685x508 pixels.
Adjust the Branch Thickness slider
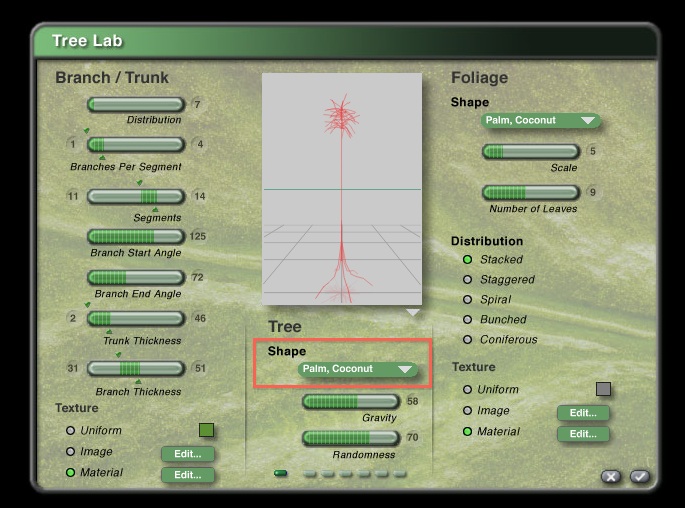click(x=136, y=368)
